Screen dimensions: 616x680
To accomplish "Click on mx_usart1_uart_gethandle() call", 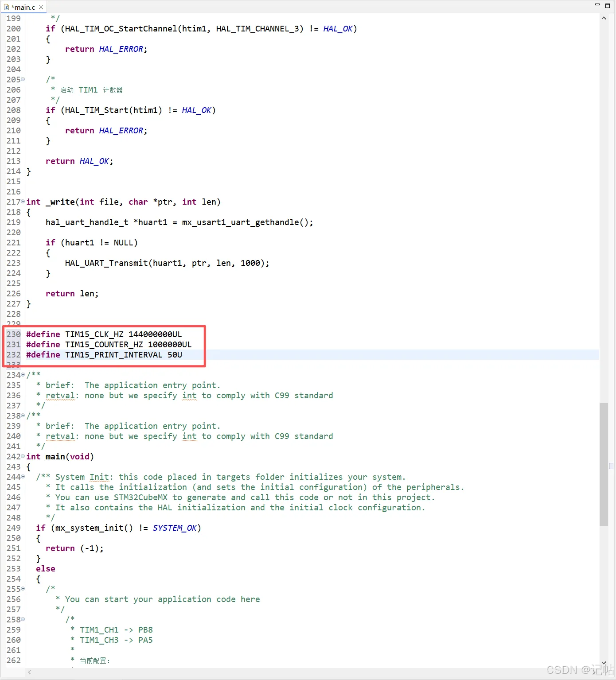I will (247, 222).
